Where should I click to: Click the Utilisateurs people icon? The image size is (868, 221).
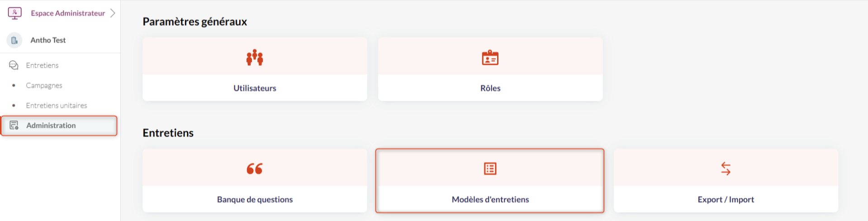click(255, 58)
